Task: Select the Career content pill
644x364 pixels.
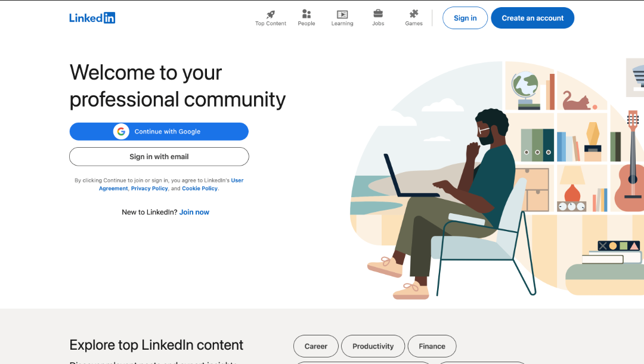Action: (x=315, y=346)
